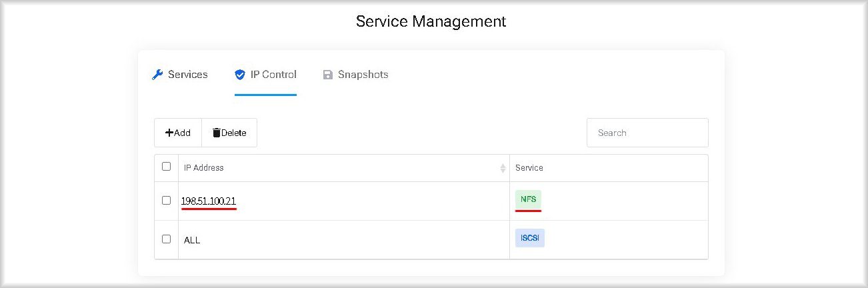The width and height of the screenshot is (868, 288).
Task: Check the box for the ALL row
Action: (166, 239)
